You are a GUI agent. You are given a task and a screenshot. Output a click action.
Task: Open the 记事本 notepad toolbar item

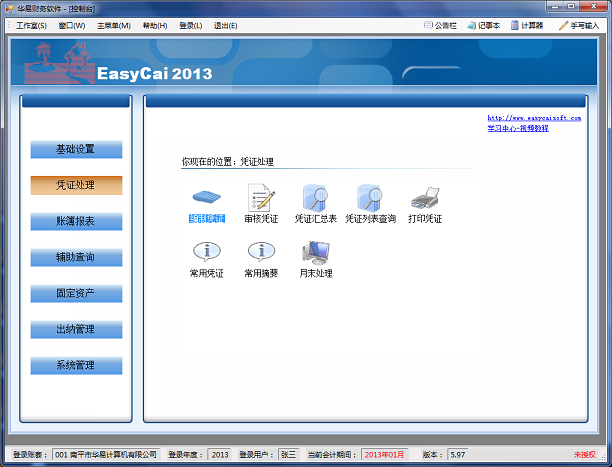(484, 26)
